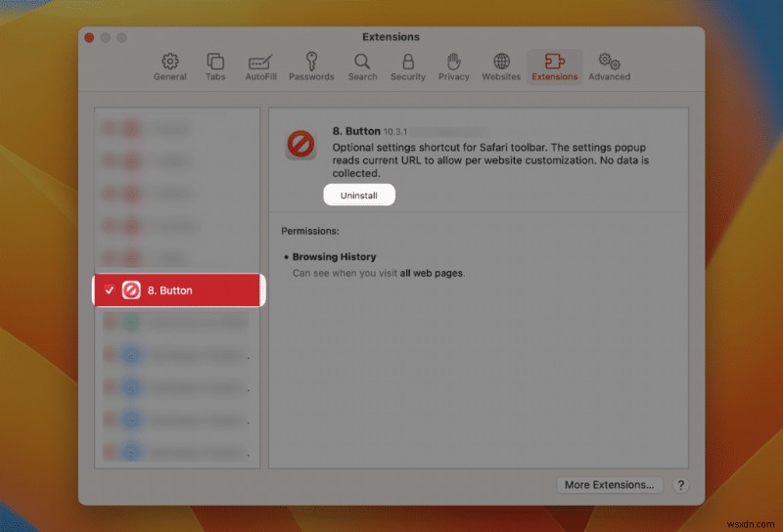The width and height of the screenshot is (783, 532).
Task: Open the General preferences tab
Action: [169, 66]
